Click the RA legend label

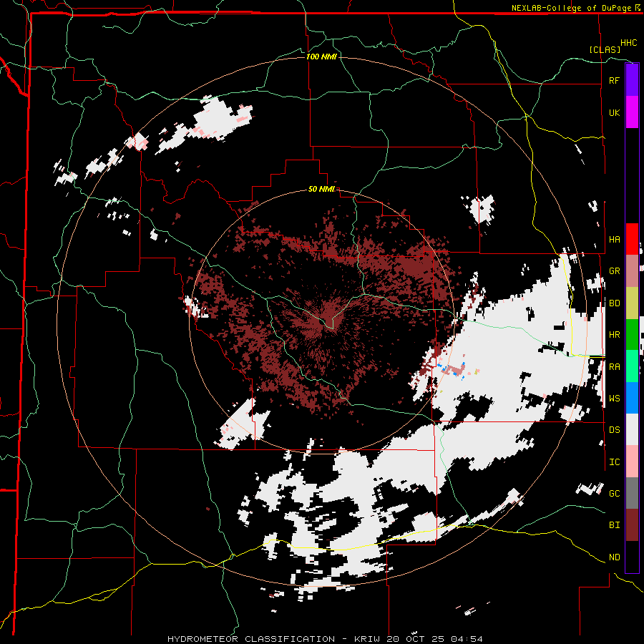[x=614, y=367]
